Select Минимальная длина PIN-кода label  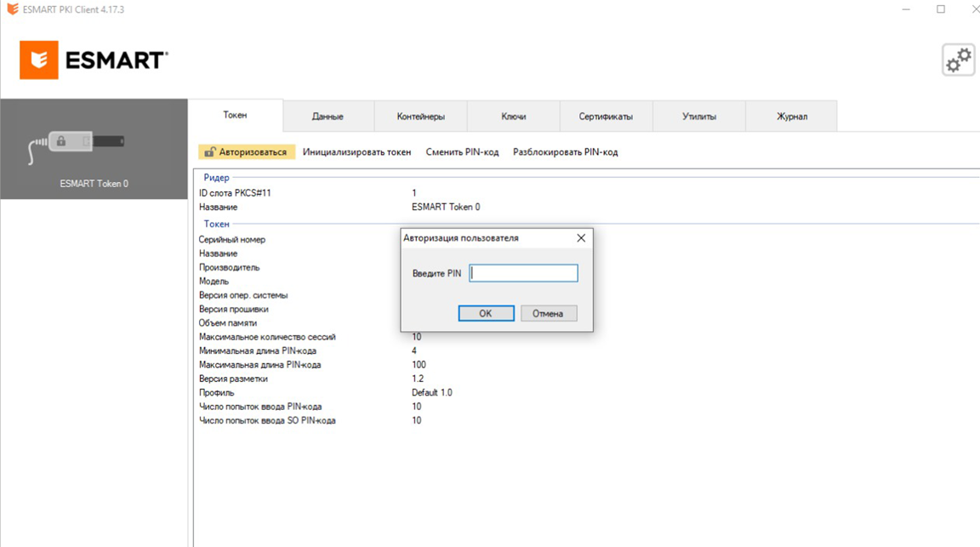click(258, 350)
